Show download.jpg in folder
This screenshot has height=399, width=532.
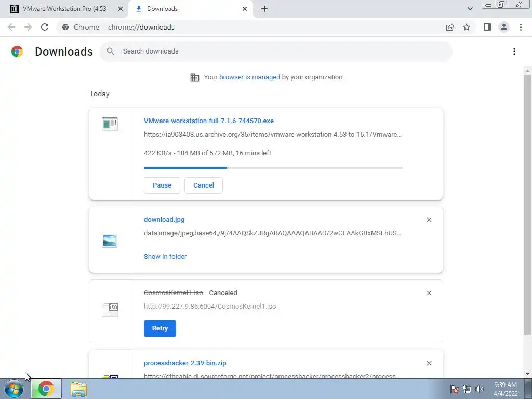[x=165, y=256]
